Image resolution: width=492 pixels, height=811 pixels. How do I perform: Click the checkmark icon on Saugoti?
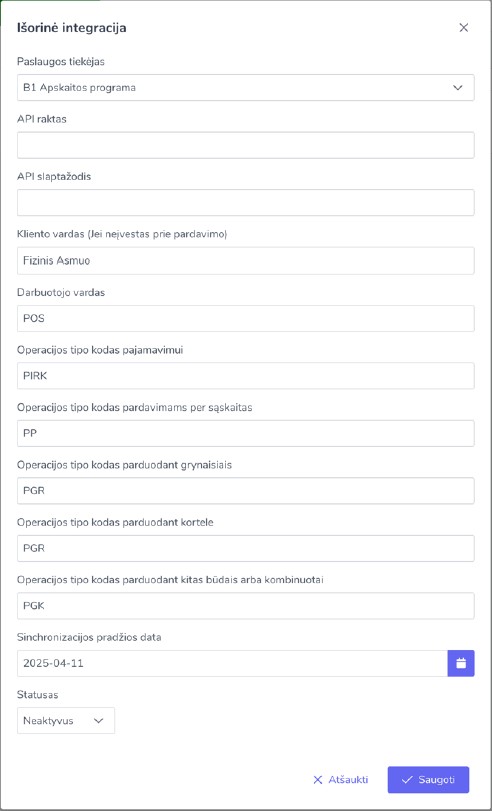click(x=407, y=779)
